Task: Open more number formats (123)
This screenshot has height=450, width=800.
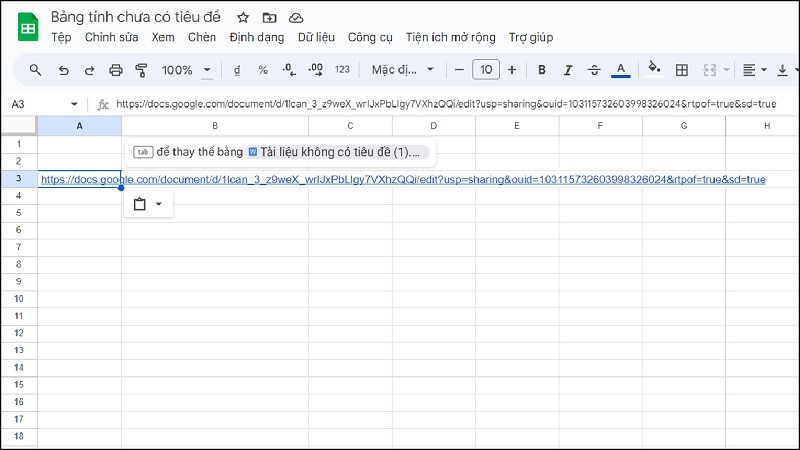Action: [342, 69]
